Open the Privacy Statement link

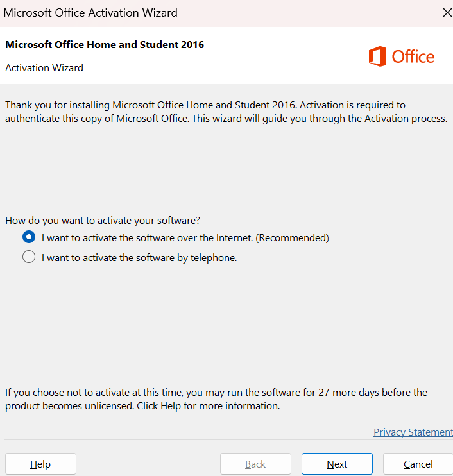point(413,432)
